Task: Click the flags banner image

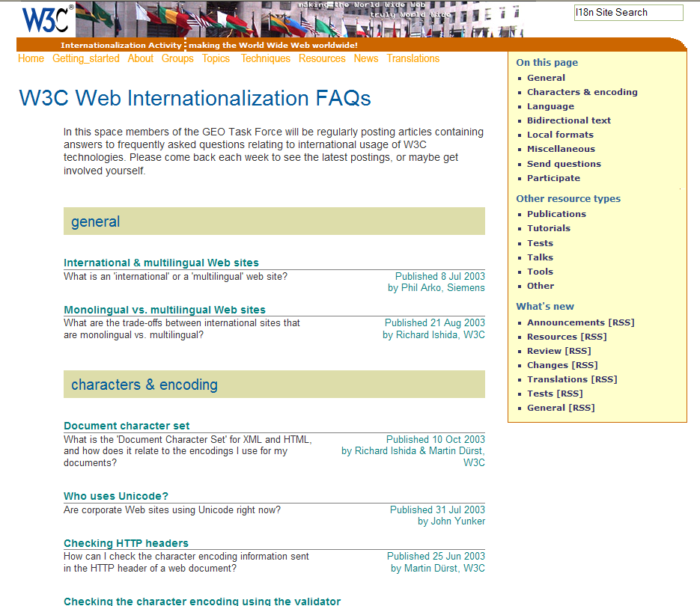Action: coord(299,19)
